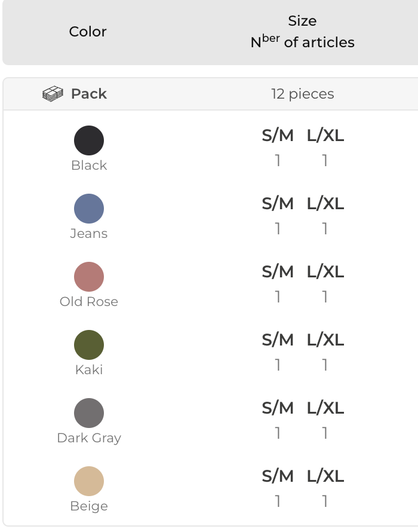This screenshot has width=418, height=532.
Task: Click the Dark Gray swatch
Action: tap(89, 414)
